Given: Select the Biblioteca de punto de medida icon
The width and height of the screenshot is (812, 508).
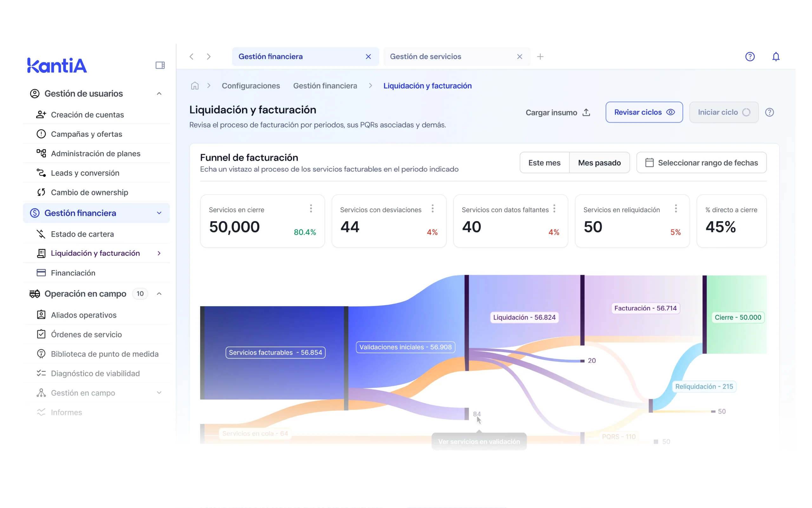Looking at the screenshot, I should point(41,354).
